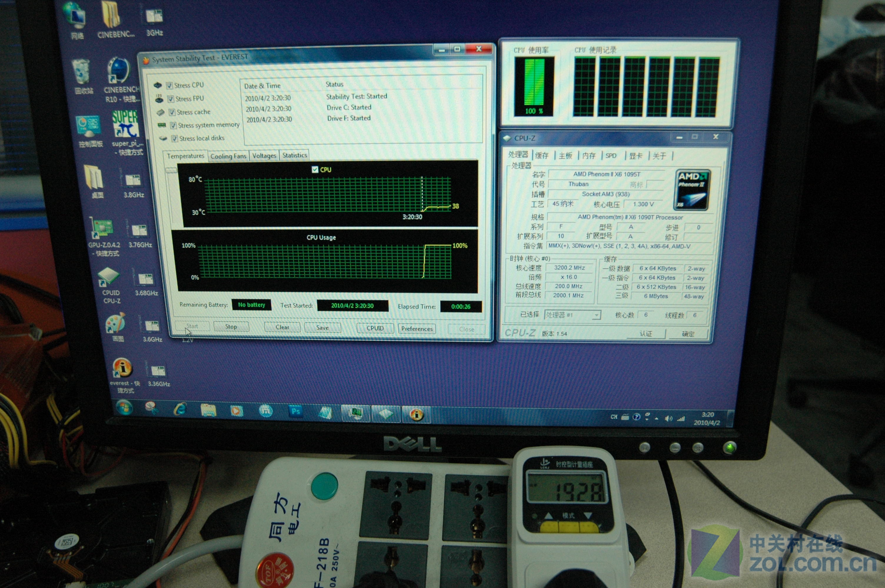Viewport: 885px width, 588px height.
Task: Uncheck the Stress cache checkbox
Action: click(x=172, y=112)
